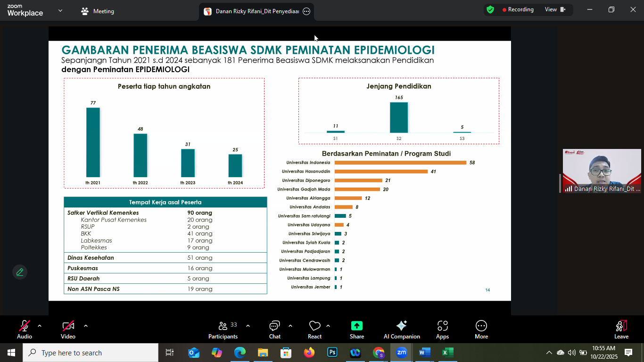The height and width of the screenshot is (362, 644).
Task: Launch the AI Companion sparkle icon
Action: pos(402,326)
